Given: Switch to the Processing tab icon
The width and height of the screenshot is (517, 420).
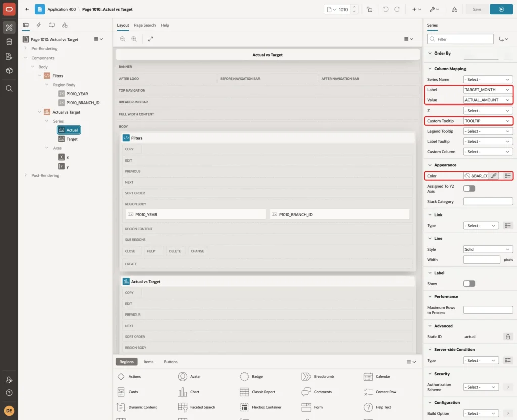Looking at the screenshot, I should (x=52, y=25).
